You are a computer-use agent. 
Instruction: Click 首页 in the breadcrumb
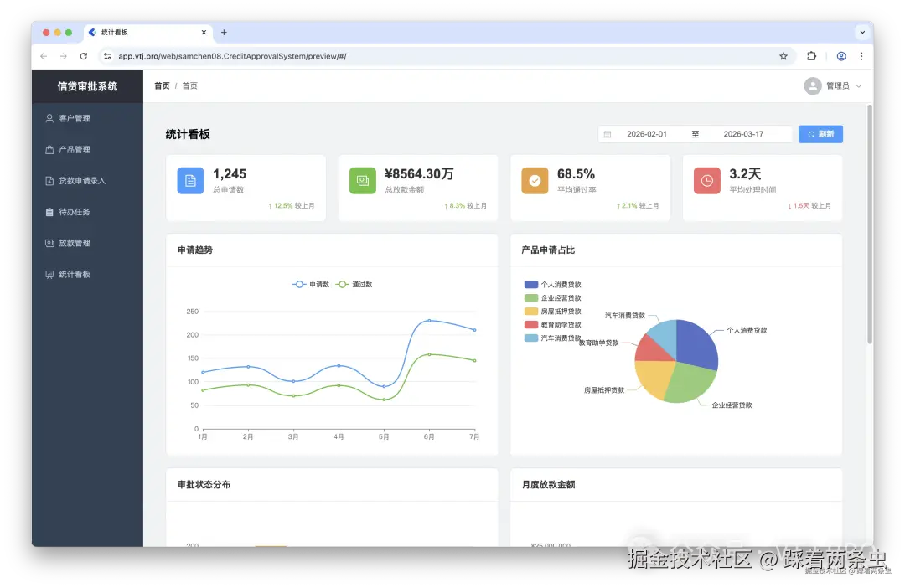pos(161,85)
